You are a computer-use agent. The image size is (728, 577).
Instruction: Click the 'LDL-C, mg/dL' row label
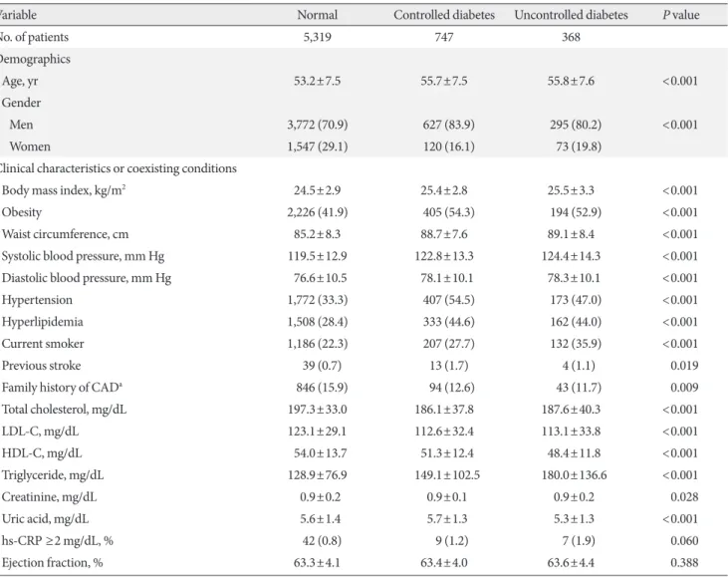[40, 433]
